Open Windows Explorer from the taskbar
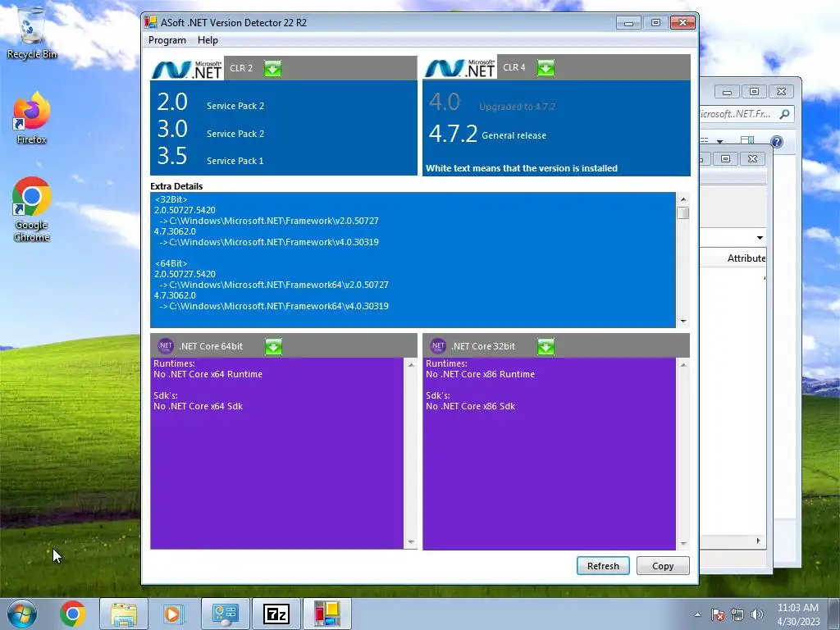The height and width of the screenshot is (630, 840). pos(124,614)
